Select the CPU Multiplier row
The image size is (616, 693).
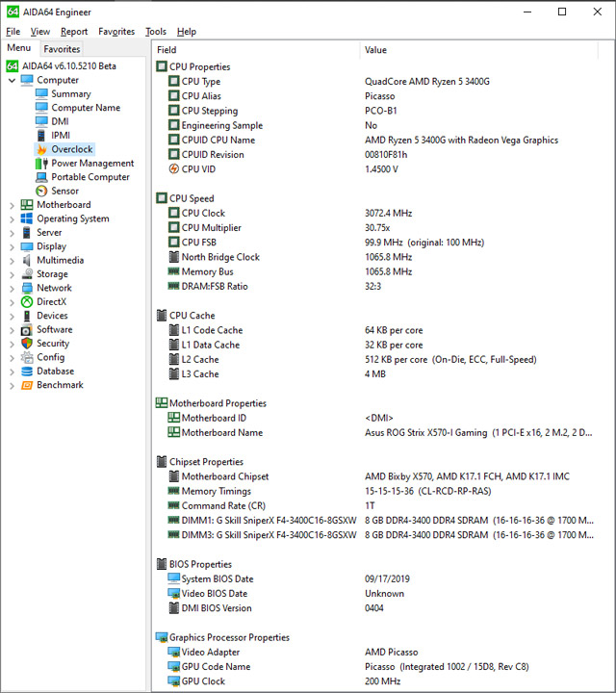pos(381,227)
